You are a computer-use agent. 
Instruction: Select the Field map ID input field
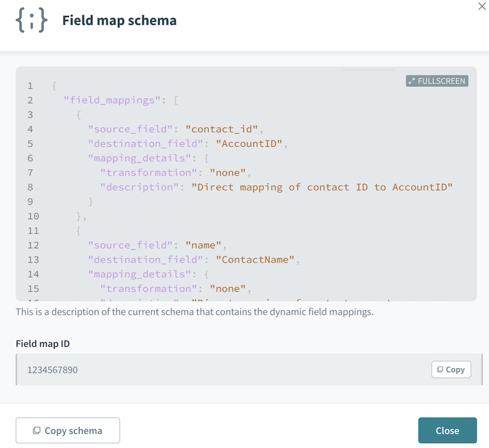point(209,370)
